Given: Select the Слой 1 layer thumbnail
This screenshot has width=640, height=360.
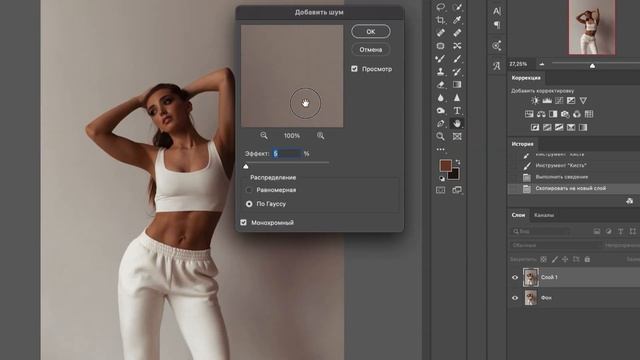Looking at the screenshot, I should 531,278.
